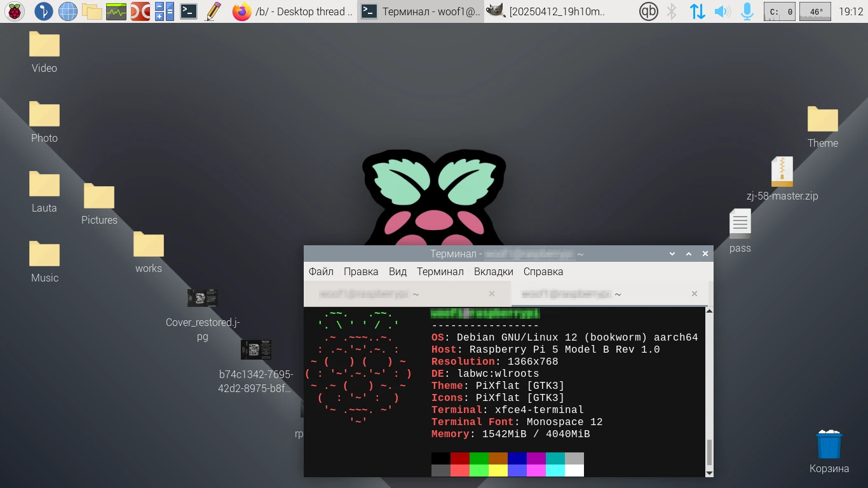
Task: Click the '1366x768' resolution value
Action: [x=532, y=362]
